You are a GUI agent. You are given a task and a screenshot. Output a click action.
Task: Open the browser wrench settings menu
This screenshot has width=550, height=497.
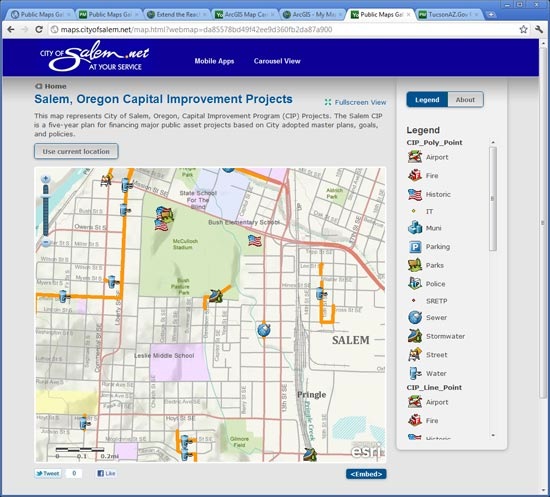[539, 29]
